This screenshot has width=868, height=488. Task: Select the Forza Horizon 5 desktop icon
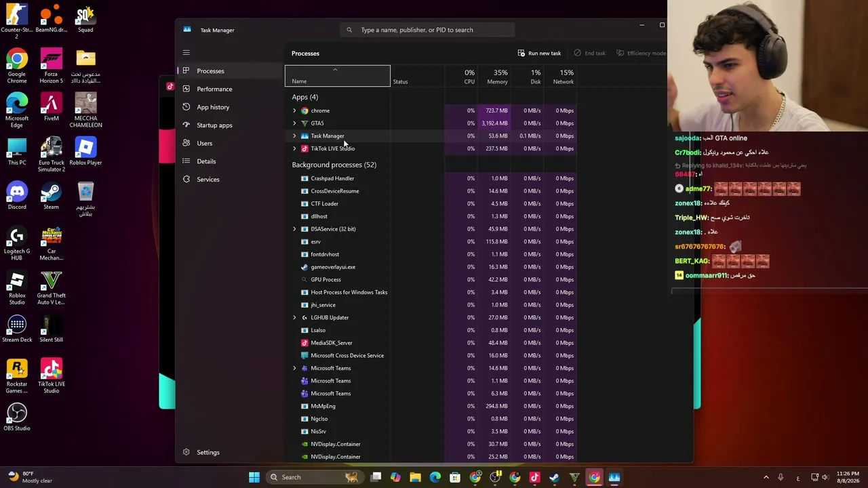tap(52, 66)
